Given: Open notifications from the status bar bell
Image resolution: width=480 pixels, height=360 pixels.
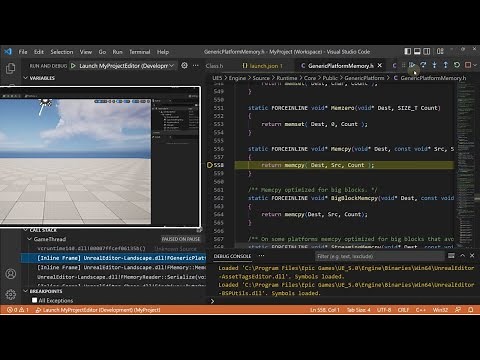Looking at the screenshot, I should [471, 310].
